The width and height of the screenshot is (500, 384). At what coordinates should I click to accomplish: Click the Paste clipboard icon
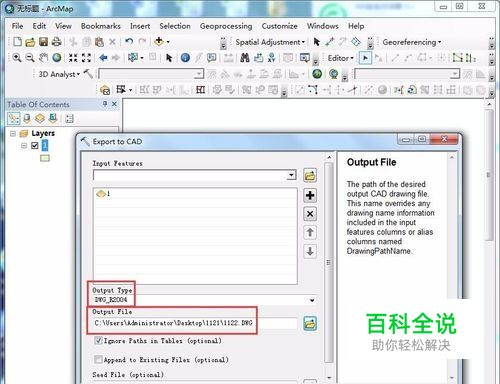[x=99, y=42]
